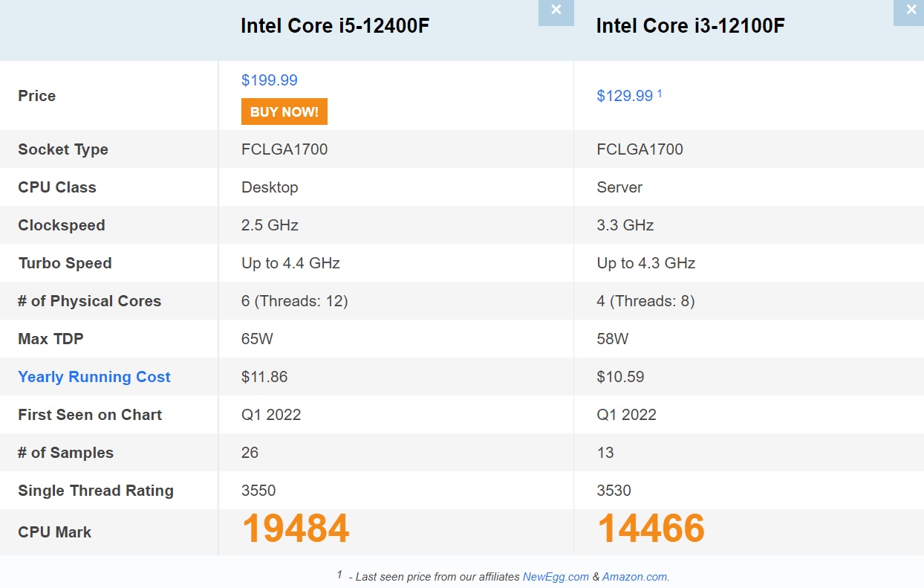Click the CPU Mark row label
Viewport: 924px width, 588px height.
coord(55,532)
